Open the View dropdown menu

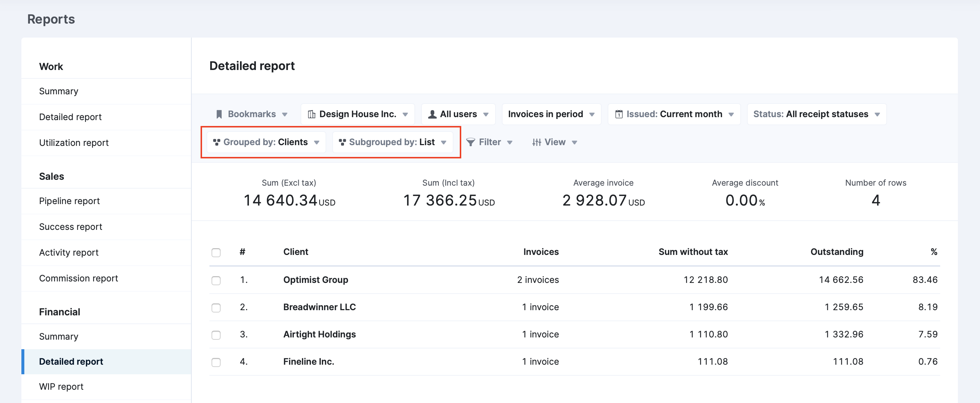click(x=555, y=142)
